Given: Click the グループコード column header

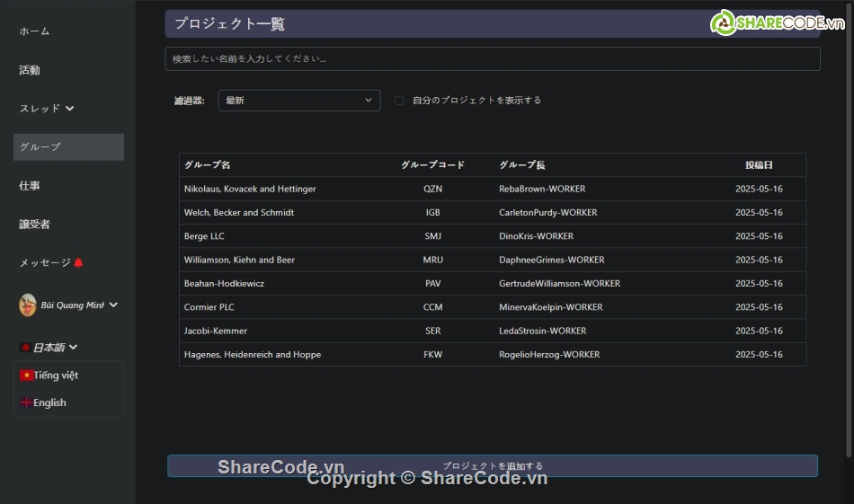Looking at the screenshot, I should coord(432,165).
